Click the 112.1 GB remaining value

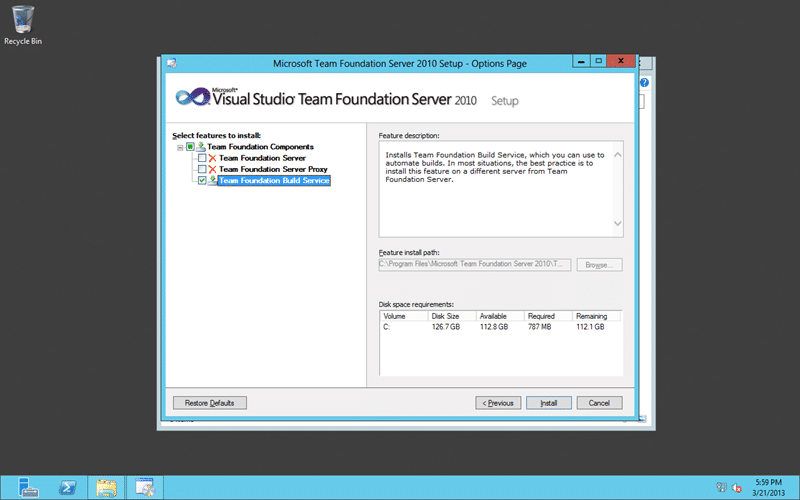click(x=590, y=327)
